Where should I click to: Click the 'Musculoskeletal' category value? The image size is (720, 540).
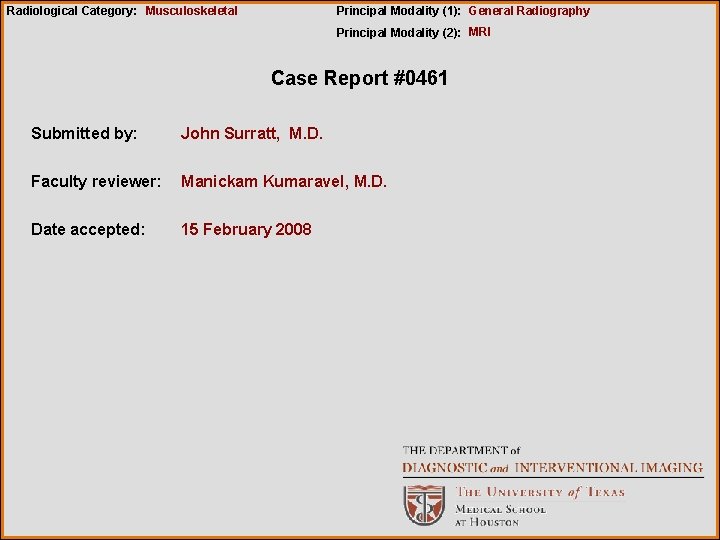tap(191, 11)
